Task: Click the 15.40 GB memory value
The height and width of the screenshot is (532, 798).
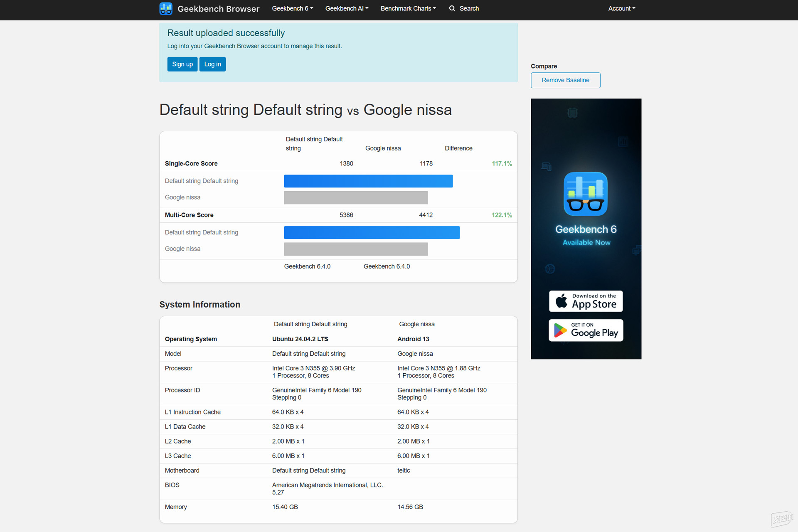Action: coord(285,507)
